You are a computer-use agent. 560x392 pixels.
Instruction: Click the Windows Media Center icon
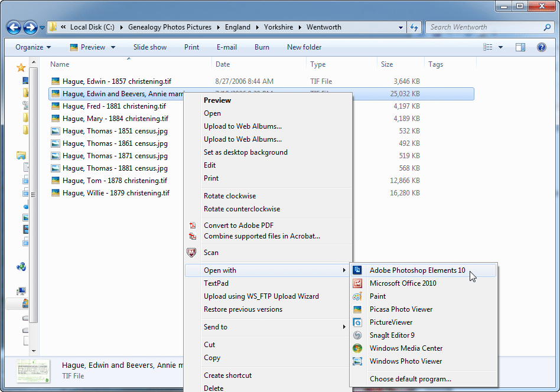click(x=357, y=348)
